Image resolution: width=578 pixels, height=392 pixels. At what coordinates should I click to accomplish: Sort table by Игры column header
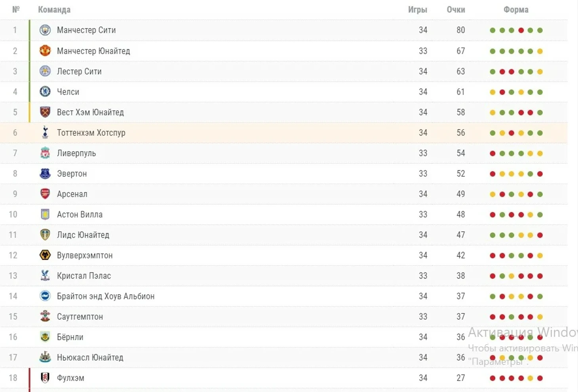[417, 9]
